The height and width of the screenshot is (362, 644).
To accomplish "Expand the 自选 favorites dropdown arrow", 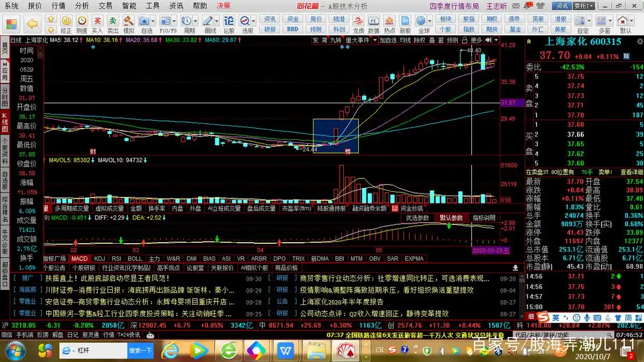I will click(153, 21).
